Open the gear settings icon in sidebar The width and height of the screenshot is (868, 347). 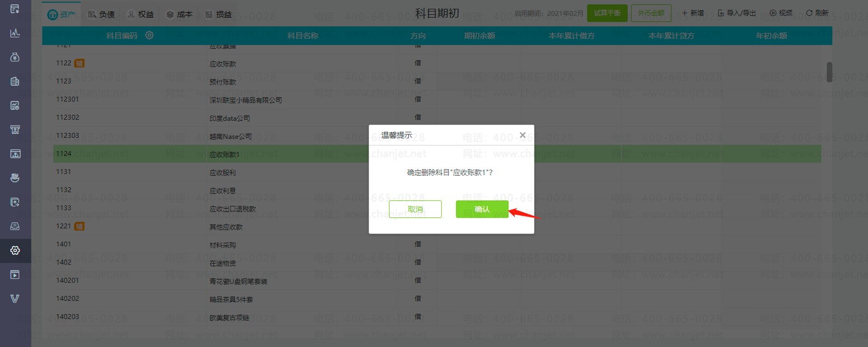(x=15, y=250)
